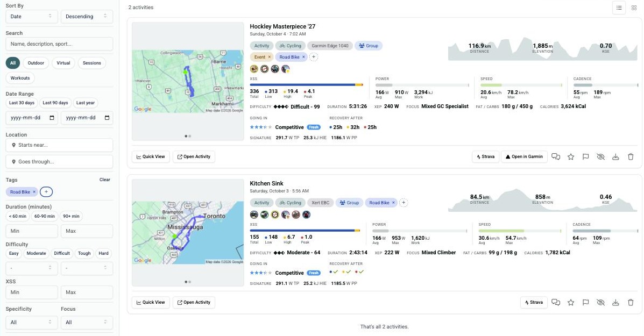Open Quick View for Kitchen Sink
This screenshot has width=644, height=336.
(151, 302)
